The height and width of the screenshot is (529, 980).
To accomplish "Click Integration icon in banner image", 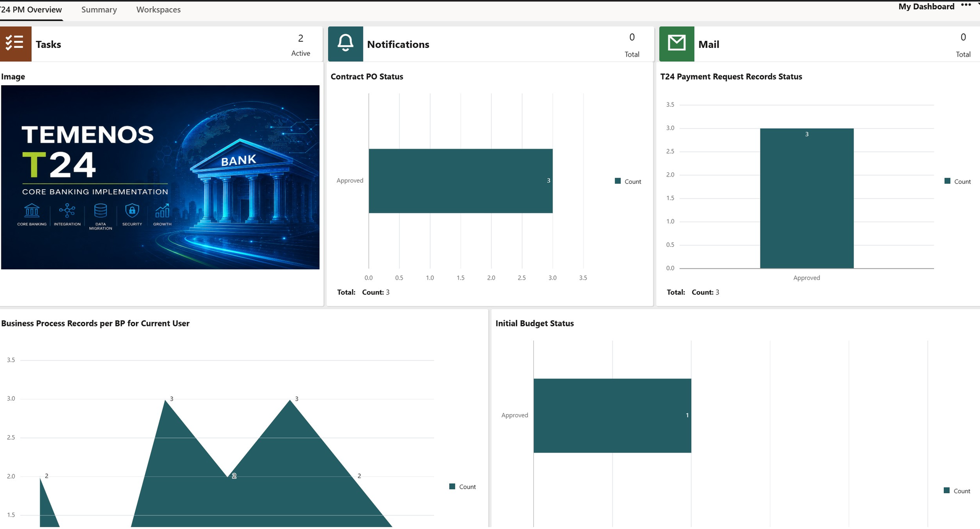I will coord(67,210).
